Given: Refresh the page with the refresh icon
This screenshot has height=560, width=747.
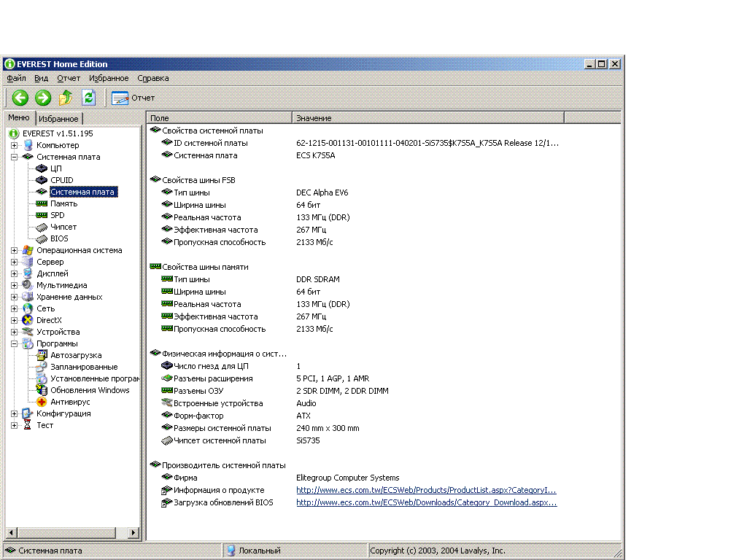Looking at the screenshot, I should 88,98.
